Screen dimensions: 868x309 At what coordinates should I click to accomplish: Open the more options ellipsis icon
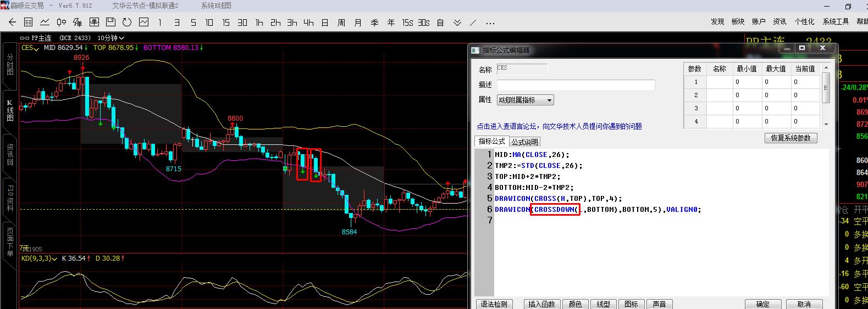pos(490,23)
